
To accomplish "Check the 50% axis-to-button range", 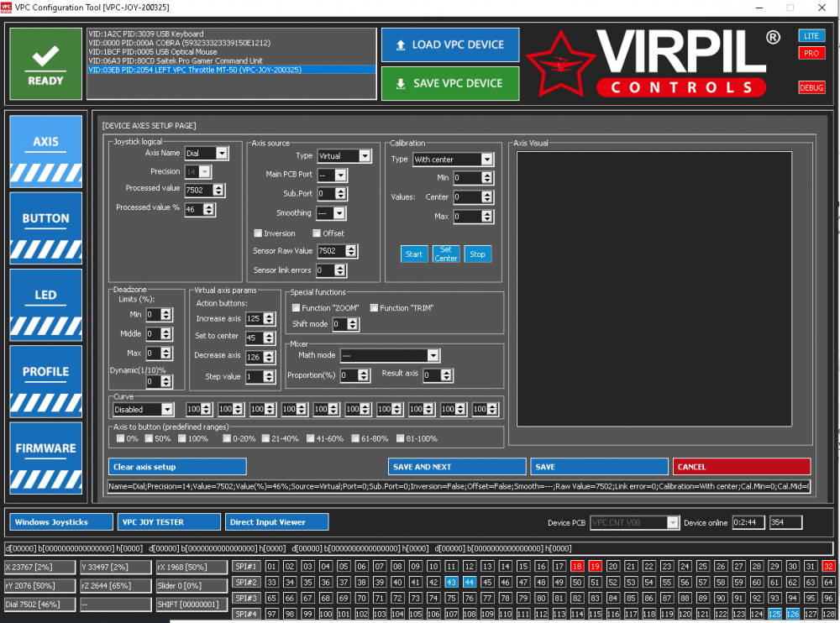I will point(149,438).
